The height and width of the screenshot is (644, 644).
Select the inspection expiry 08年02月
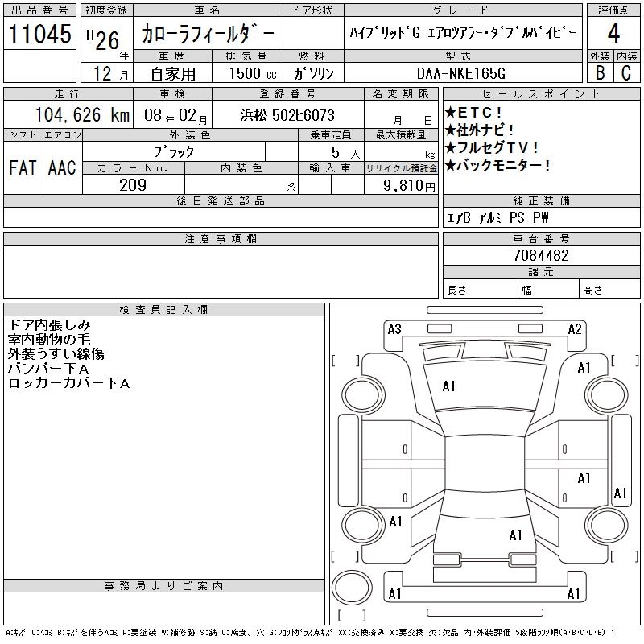(175, 115)
